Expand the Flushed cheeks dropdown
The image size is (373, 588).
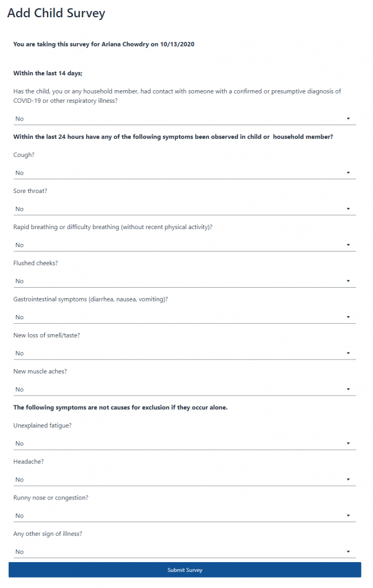point(184,281)
